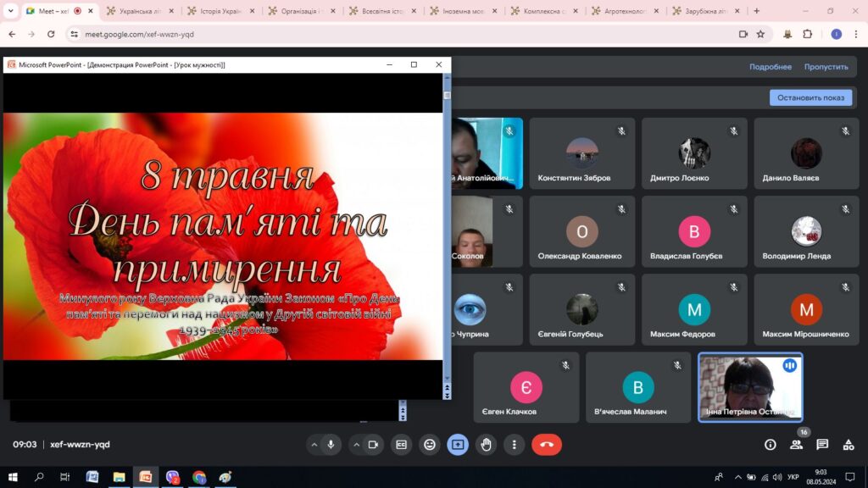Open the three-dot more options menu
The image size is (868, 488).
[514, 444]
